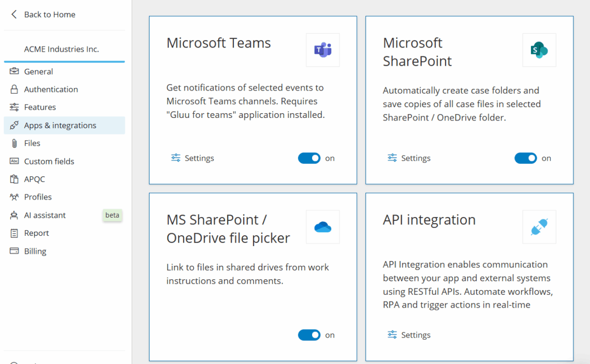590x364 pixels.
Task: Turn off the Microsoft Teams toggle
Action: pyautogui.click(x=309, y=158)
